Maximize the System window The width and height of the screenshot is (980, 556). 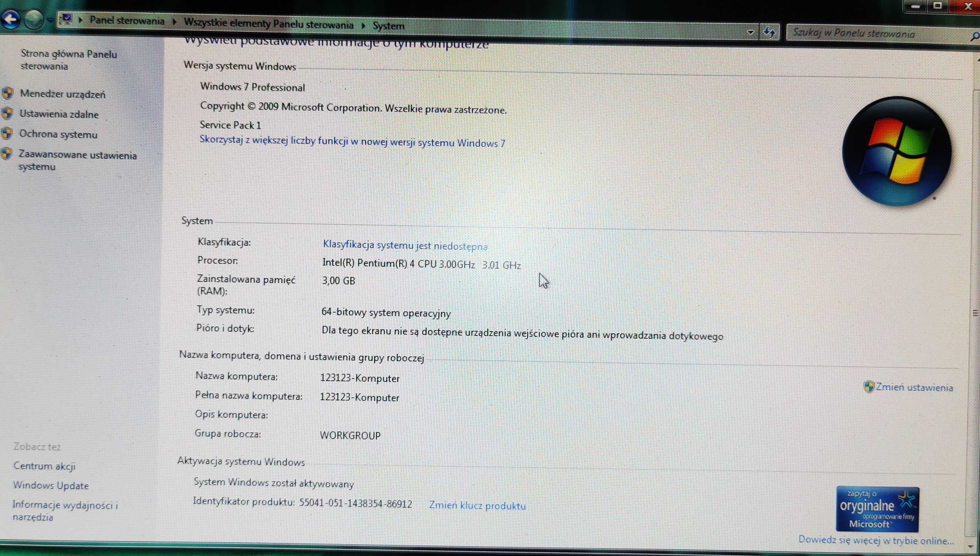click(x=938, y=6)
